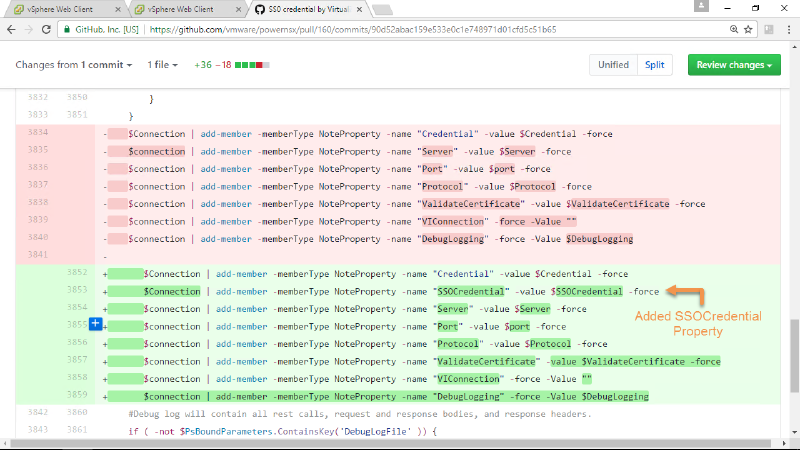Image resolution: width=800 pixels, height=450 pixels.
Task: Click removed line number 3838
Action: 38,202
